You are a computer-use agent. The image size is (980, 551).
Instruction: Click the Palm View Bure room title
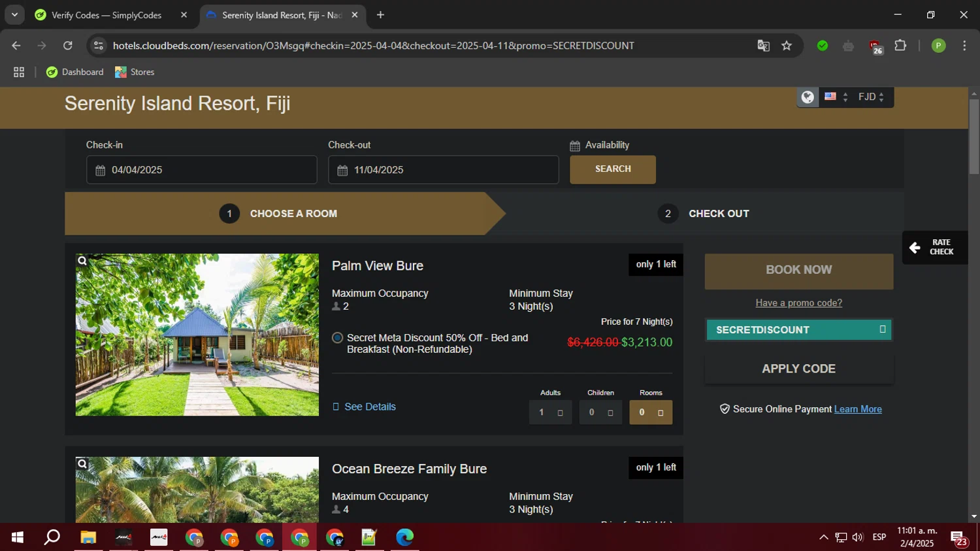point(378,266)
